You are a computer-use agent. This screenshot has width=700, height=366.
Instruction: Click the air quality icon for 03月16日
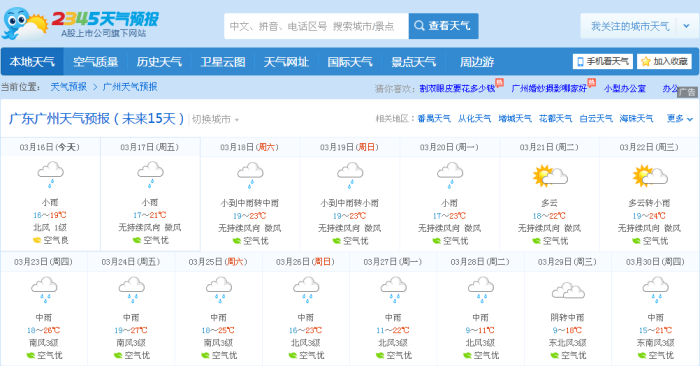click(37, 241)
